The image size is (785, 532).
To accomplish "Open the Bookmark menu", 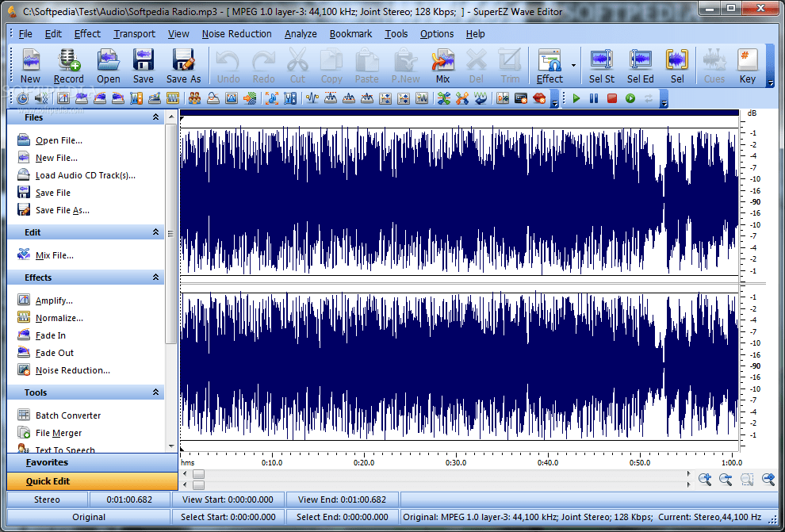I will [x=350, y=34].
